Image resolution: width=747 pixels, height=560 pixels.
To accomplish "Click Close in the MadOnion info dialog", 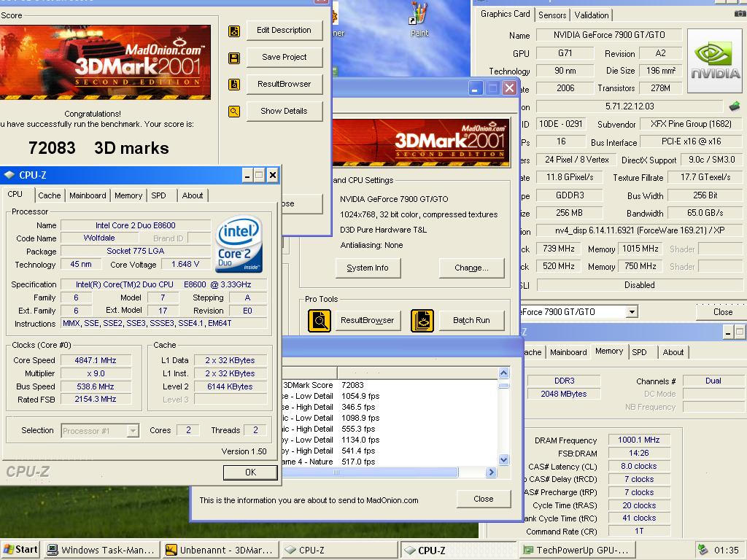I will coord(484,499).
